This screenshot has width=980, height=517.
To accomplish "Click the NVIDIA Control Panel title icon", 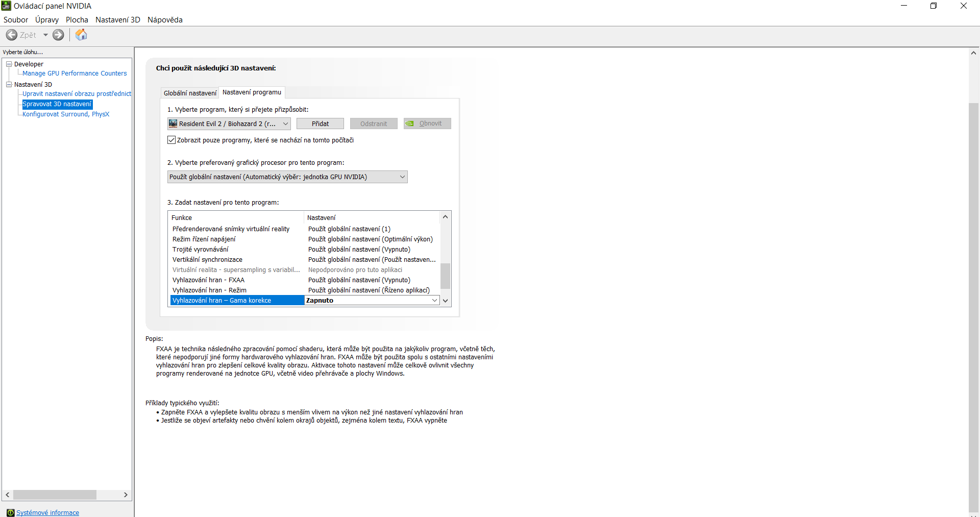I will click(6, 6).
